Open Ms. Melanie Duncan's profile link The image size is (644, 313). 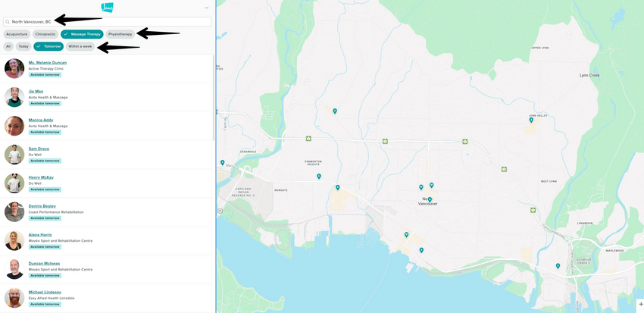click(48, 63)
